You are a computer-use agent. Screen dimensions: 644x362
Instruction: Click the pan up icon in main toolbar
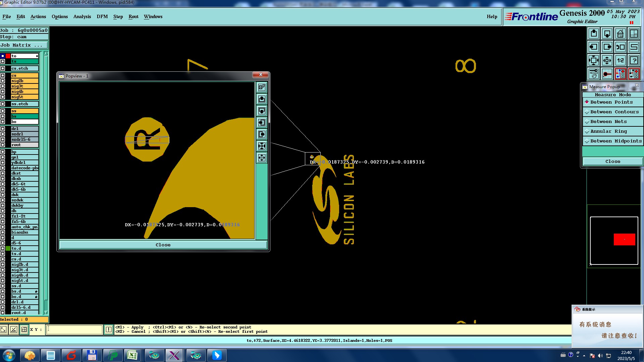click(594, 34)
